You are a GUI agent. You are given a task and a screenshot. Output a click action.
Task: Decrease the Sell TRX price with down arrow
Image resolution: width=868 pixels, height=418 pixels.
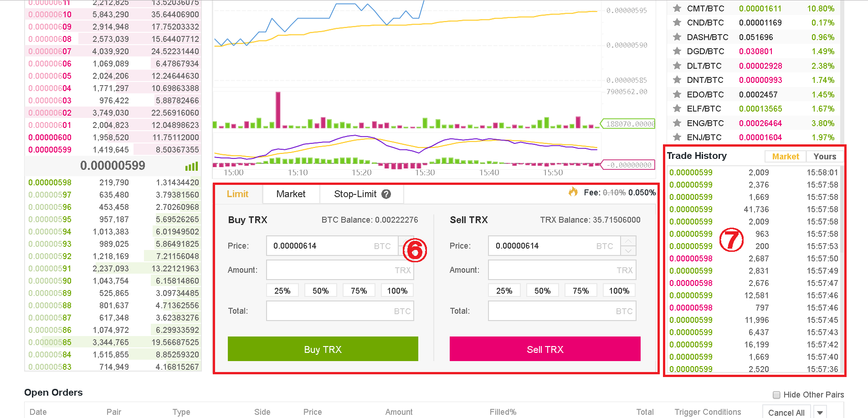click(628, 250)
